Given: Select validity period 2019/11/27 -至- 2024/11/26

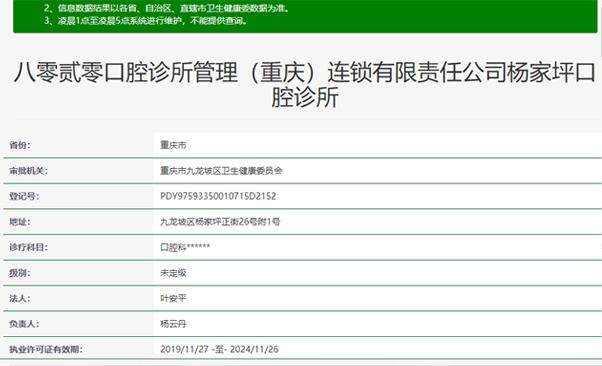Looking at the screenshot, I should click(219, 349).
